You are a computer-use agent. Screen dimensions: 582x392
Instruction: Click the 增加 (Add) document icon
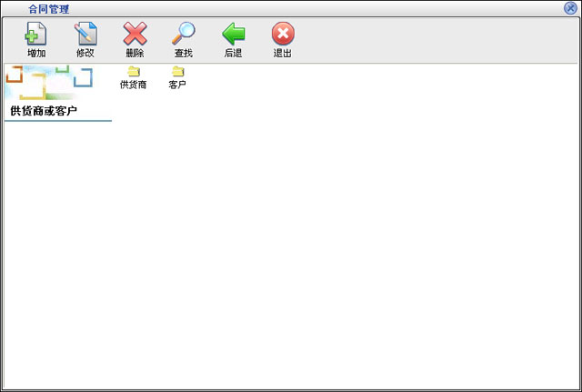point(36,35)
